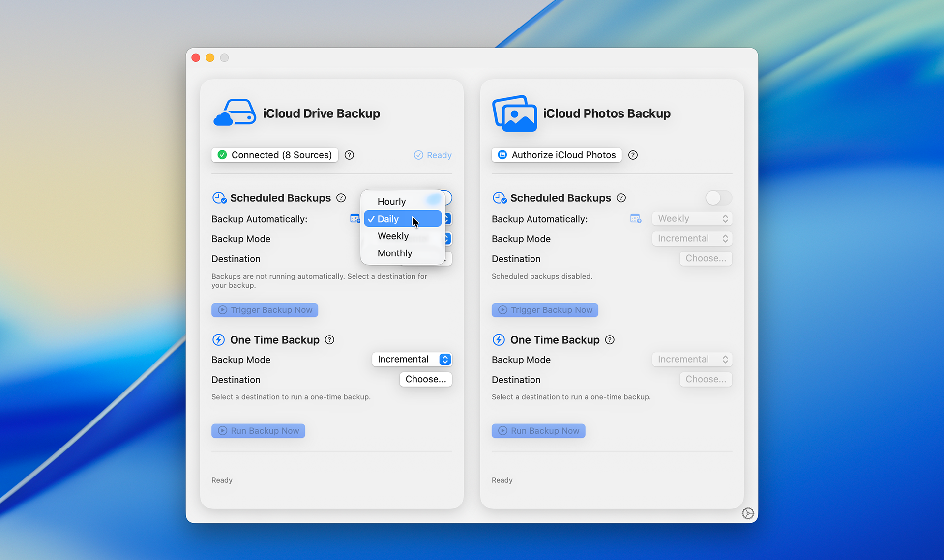
Task: Click Trigger Backup Now in Photos panel
Action: pos(545,310)
